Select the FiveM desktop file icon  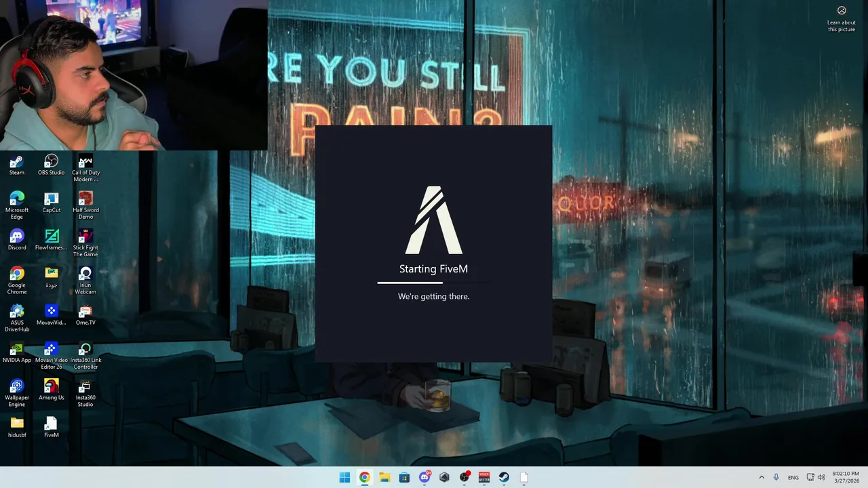pyautogui.click(x=52, y=427)
